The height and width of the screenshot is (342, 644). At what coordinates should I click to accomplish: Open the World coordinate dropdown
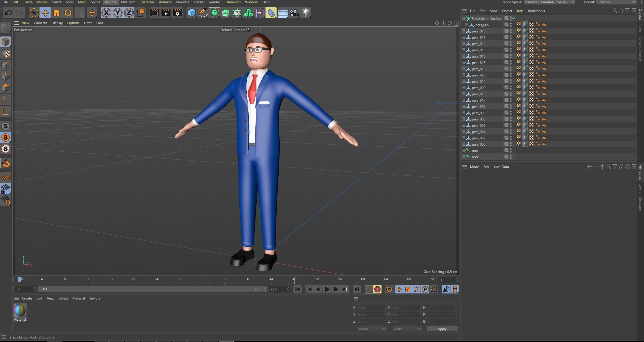(372, 329)
